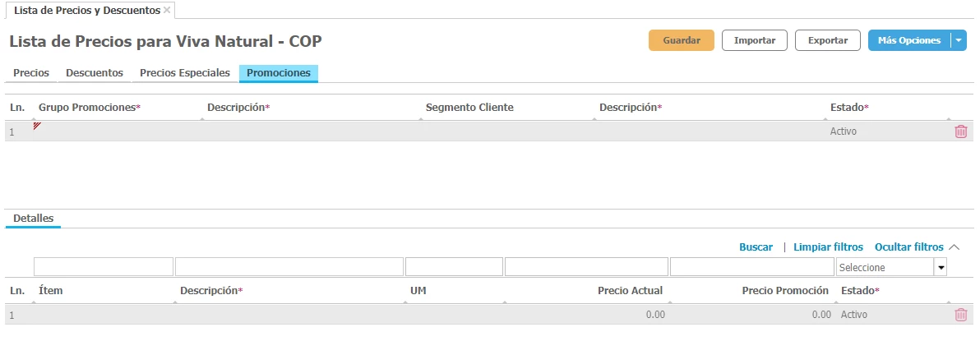Click the Buscar link
Image resolution: width=980 pixels, height=355 pixels.
756,247
